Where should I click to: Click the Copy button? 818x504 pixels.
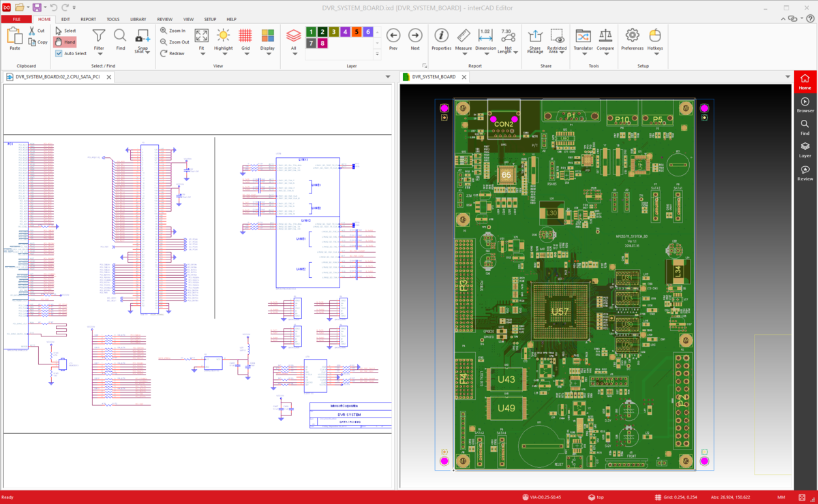point(38,42)
